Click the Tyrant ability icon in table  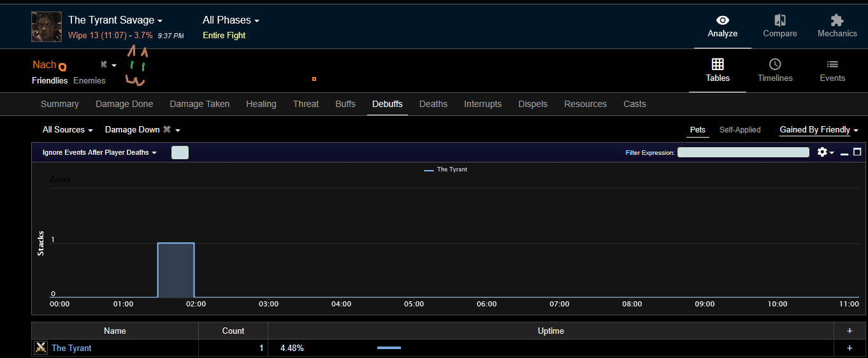click(41, 348)
